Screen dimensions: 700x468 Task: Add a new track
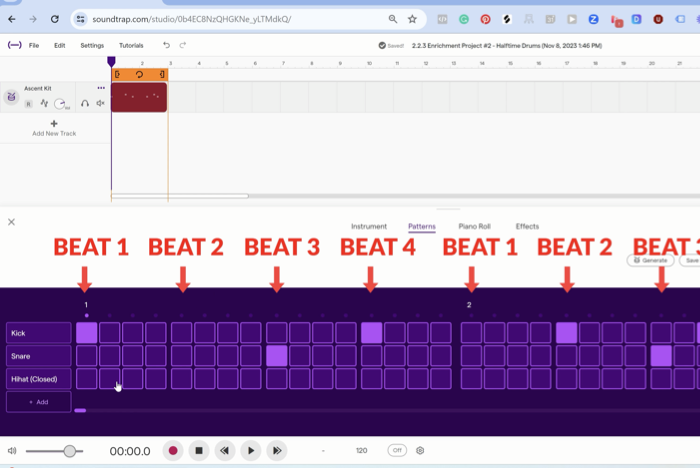pyautogui.click(x=54, y=128)
